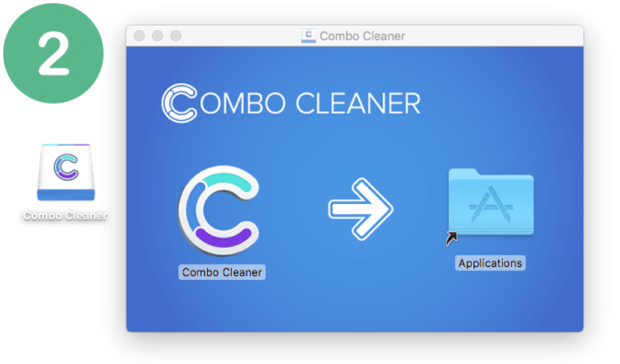Screen dimensions: 620x364
Task: Click the Applications folder label
Action: point(490,264)
